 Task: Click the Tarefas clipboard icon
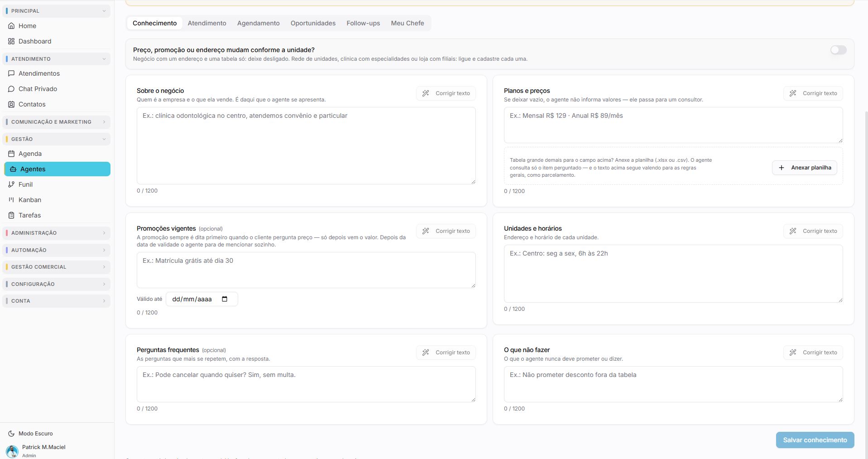tap(11, 215)
